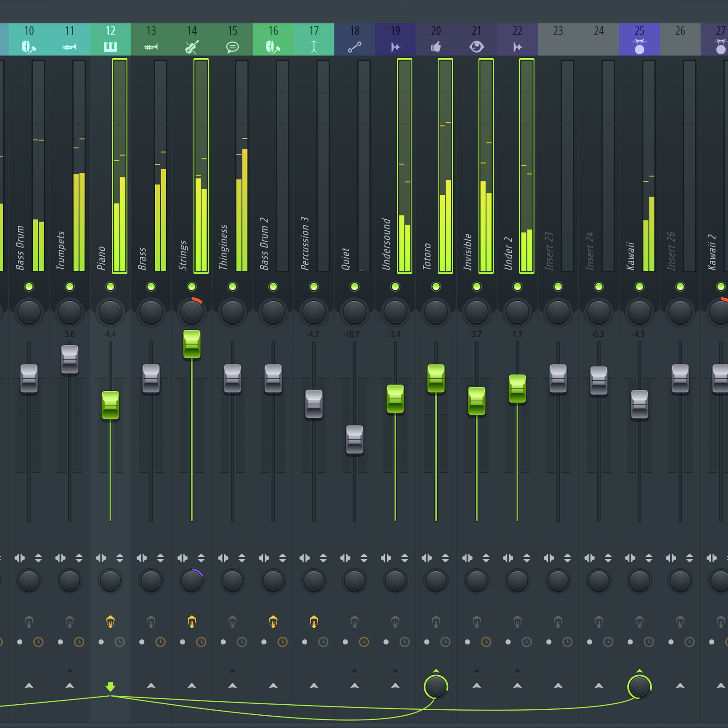Click the automation line icon on track 18
The height and width of the screenshot is (728, 728).
pos(354,47)
